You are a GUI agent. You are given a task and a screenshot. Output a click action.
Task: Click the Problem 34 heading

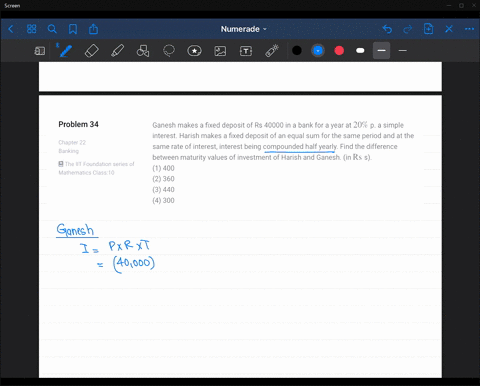point(78,124)
